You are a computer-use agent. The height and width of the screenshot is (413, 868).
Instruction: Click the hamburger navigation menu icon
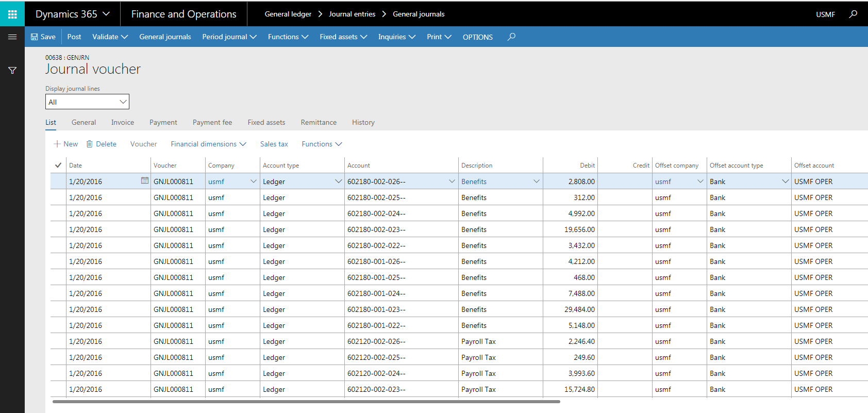(12, 37)
